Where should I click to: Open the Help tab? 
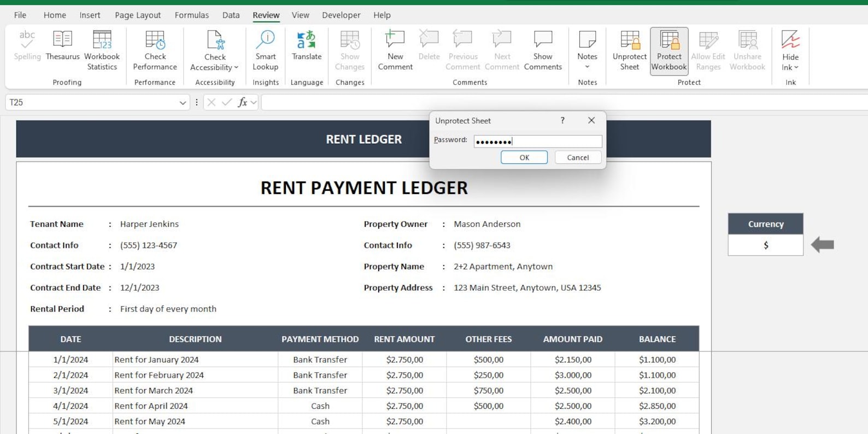coord(382,15)
